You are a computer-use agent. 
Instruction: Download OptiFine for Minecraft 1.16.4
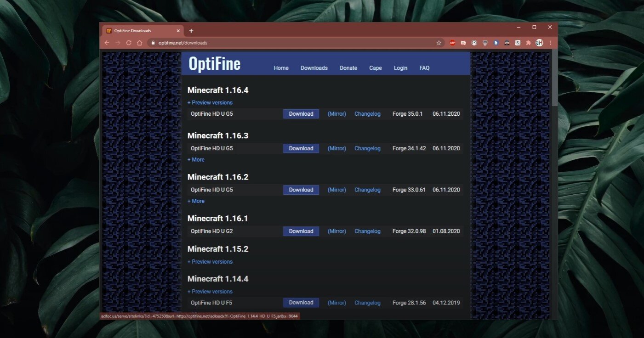click(x=301, y=114)
